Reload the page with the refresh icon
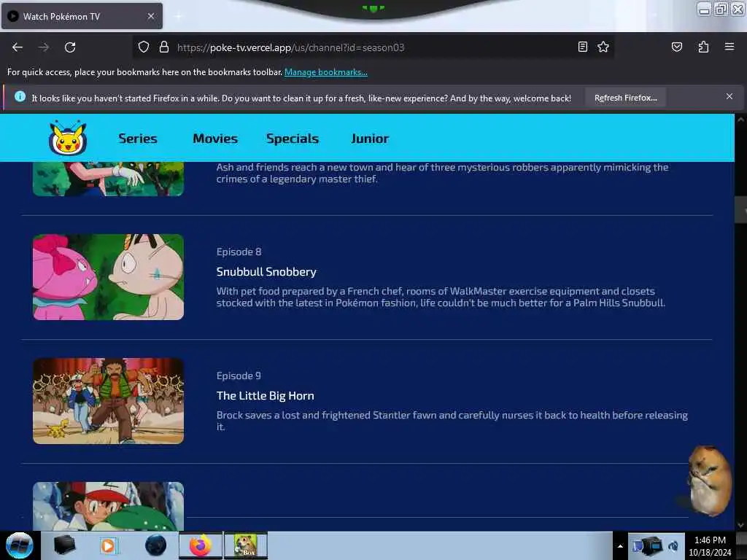This screenshot has width=747, height=560. [70, 47]
